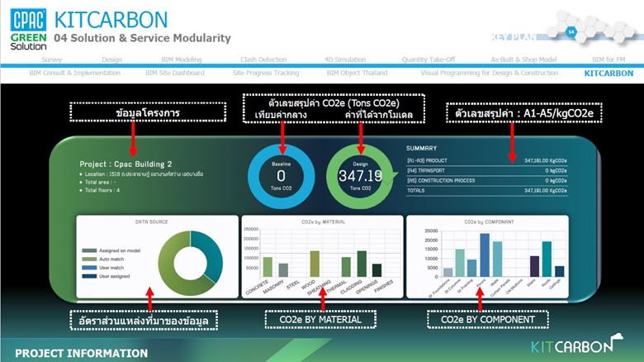The width and height of the screenshot is (644, 362).
Task: Click the highlighted KITCARBON nav item
Action: tap(608, 74)
